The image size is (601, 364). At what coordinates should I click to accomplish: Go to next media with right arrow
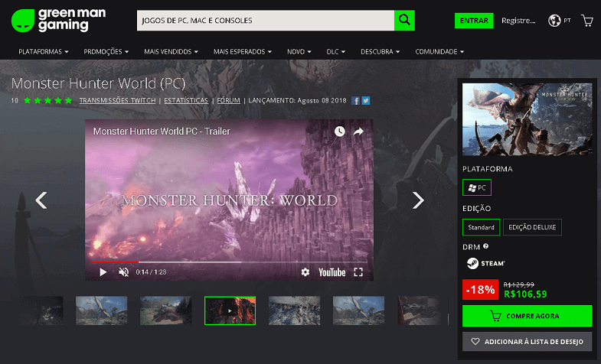(418, 200)
